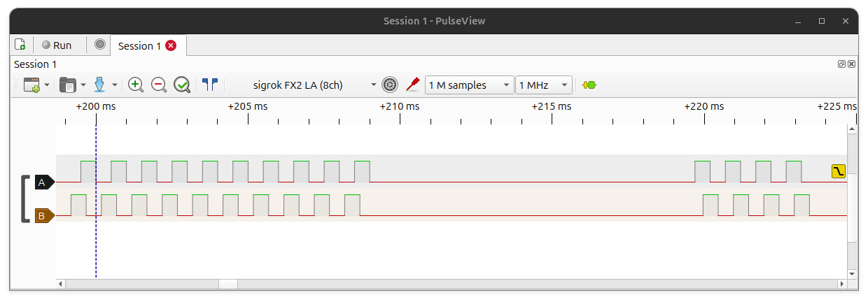
Task: Add protocol decoder with yellow-green icon
Action: (x=589, y=85)
